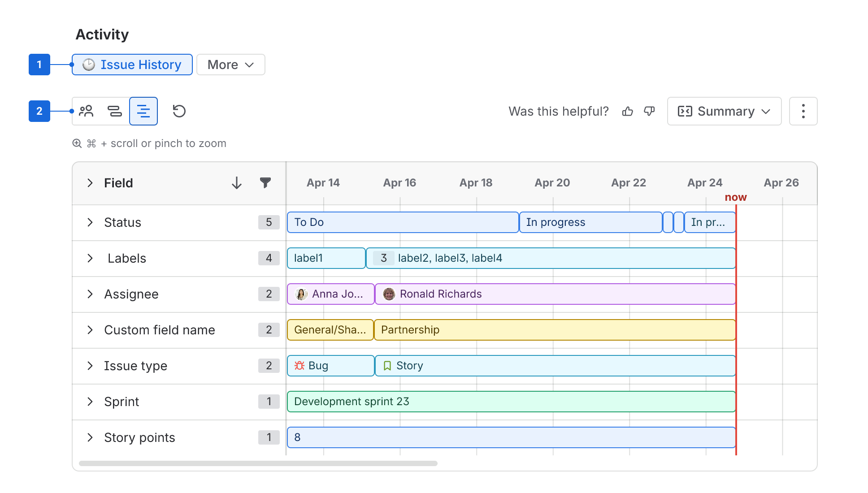Click the reset refresh arrow icon

(x=179, y=111)
